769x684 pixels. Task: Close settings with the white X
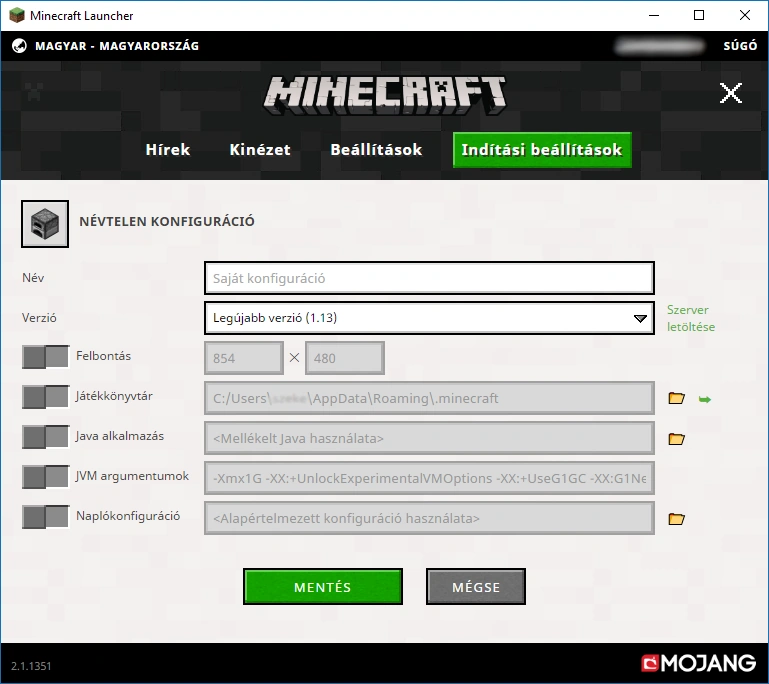tap(731, 93)
